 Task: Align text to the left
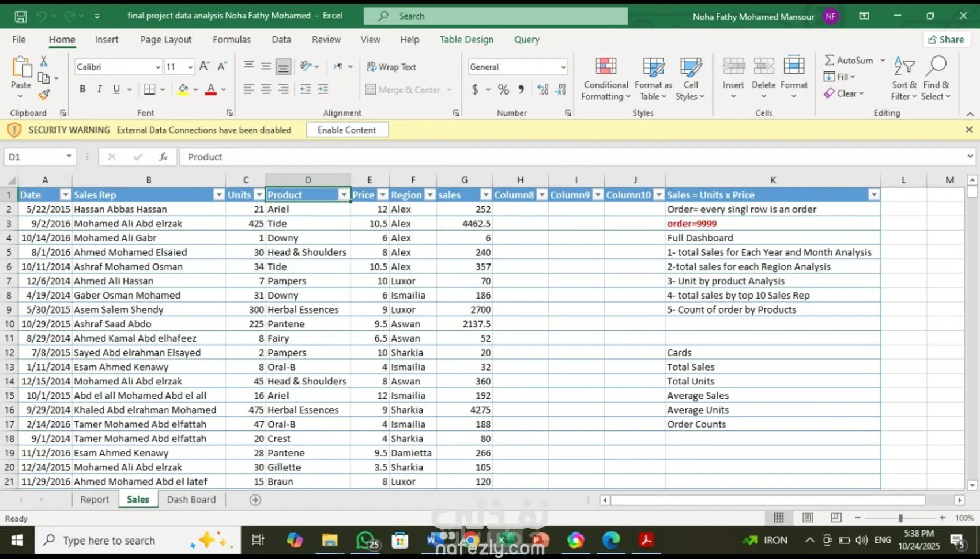(248, 89)
